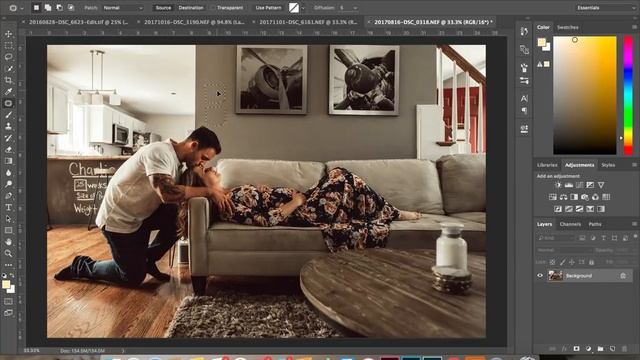Screen dimensions: 640x360
Task: Add a Black & White adjustment
Action: [x=574, y=197]
